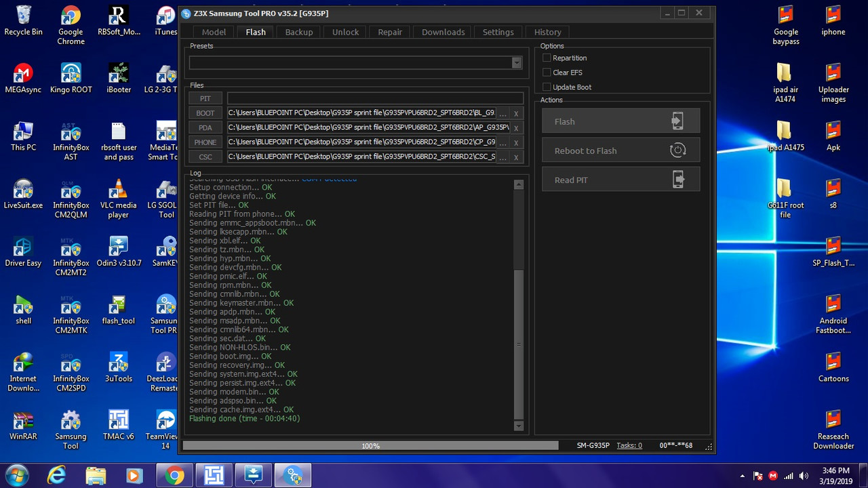
Task: Open the iBooter desktop icon
Action: [x=119, y=78]
